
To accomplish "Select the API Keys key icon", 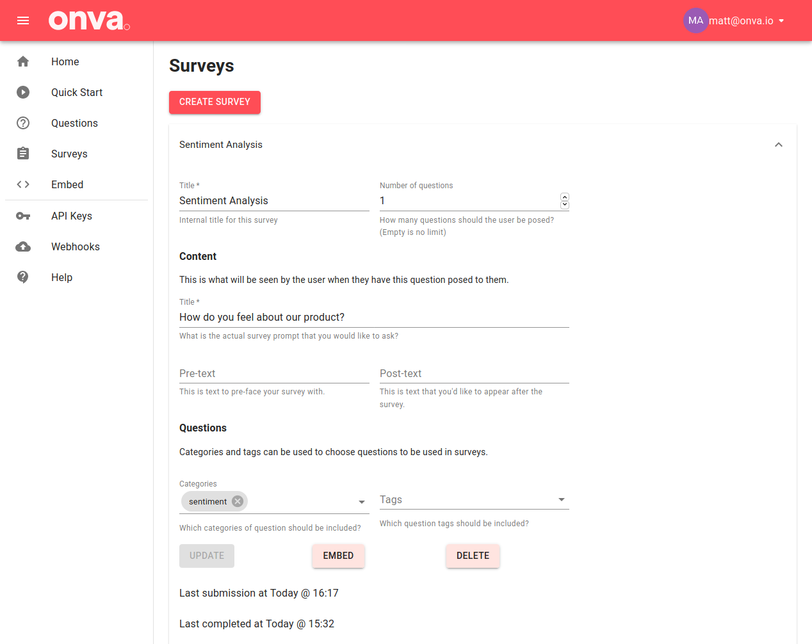I will [23, 216].
